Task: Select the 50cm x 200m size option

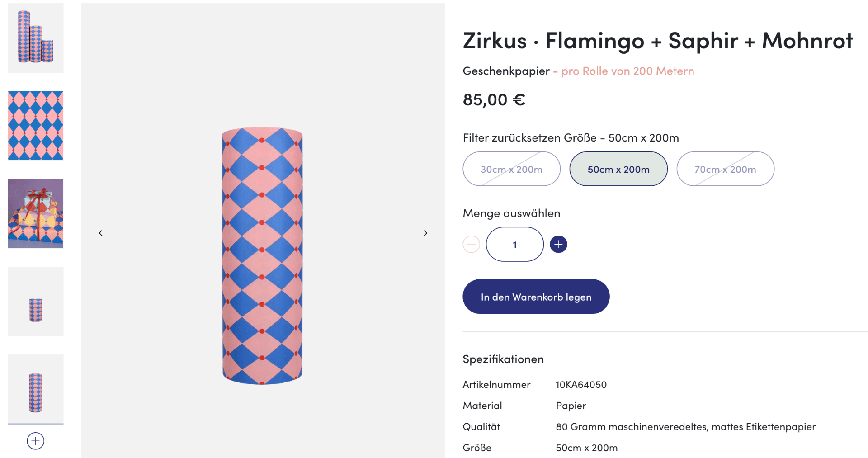Action: (x=618, y=169)
